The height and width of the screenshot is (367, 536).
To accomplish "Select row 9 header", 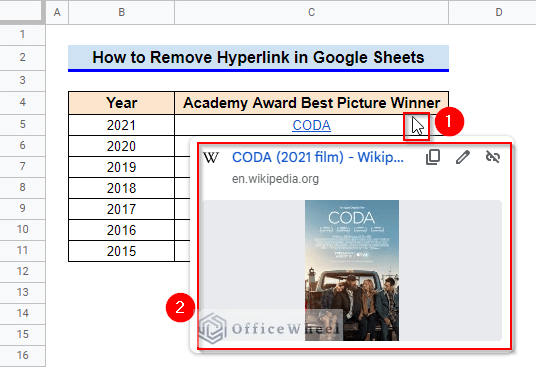I will point(22,208).
